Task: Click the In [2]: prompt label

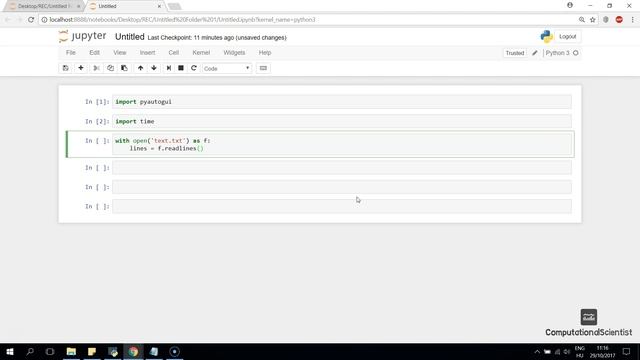Action: [x=97, y=121]
